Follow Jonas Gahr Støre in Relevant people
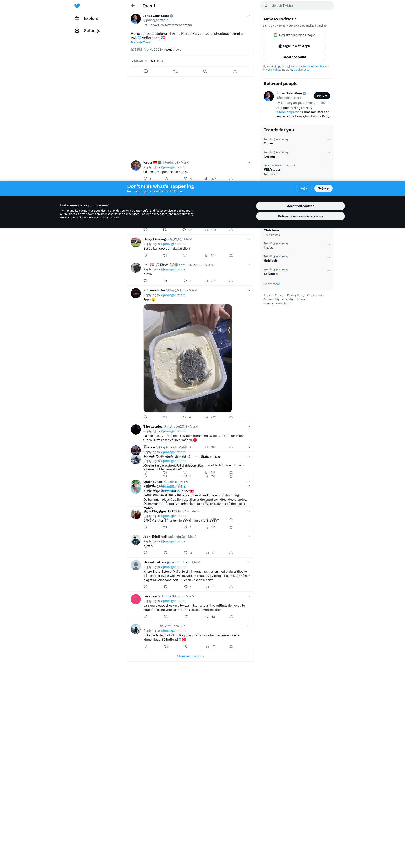This screenshot has width=405, height=868. coord(322,96)
